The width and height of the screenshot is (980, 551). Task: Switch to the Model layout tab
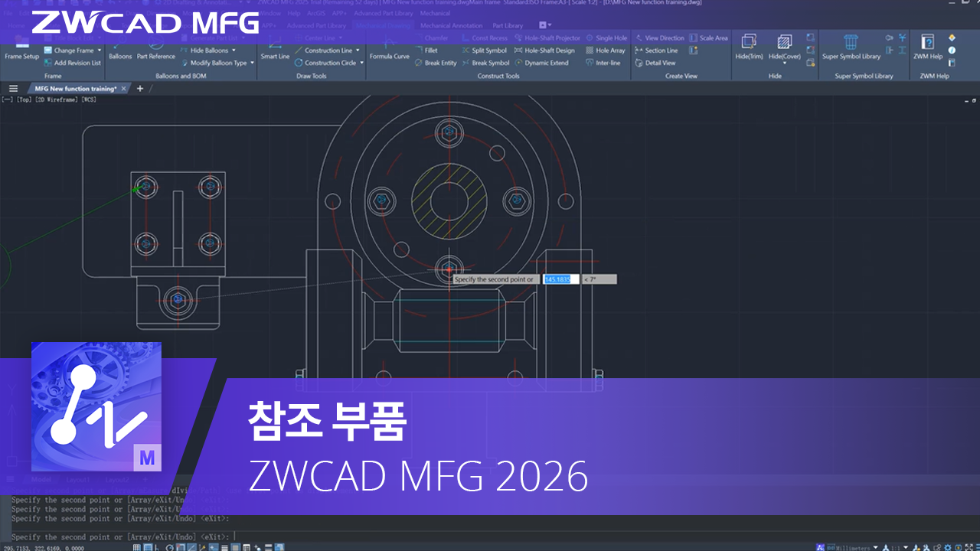pos(41,479)
